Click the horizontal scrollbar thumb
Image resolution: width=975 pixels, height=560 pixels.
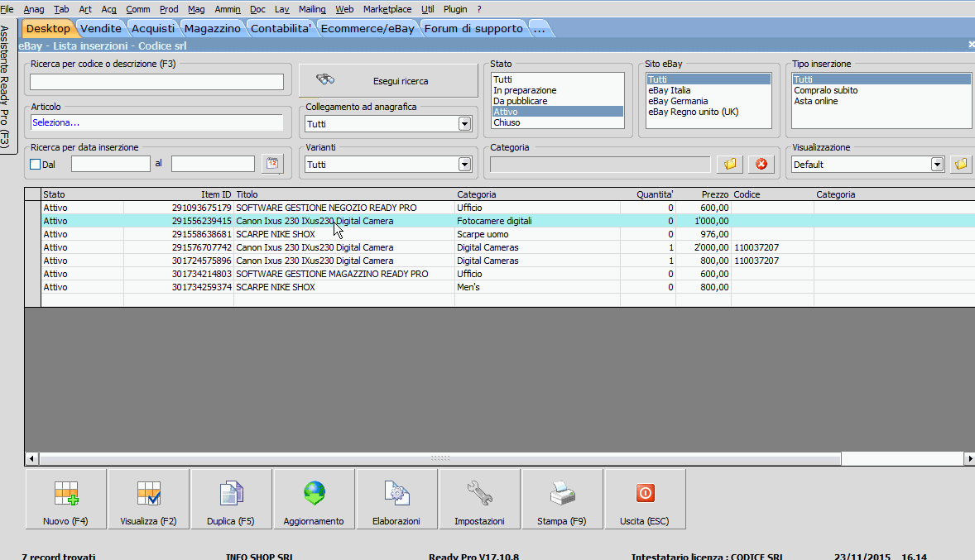pos(440,459)
